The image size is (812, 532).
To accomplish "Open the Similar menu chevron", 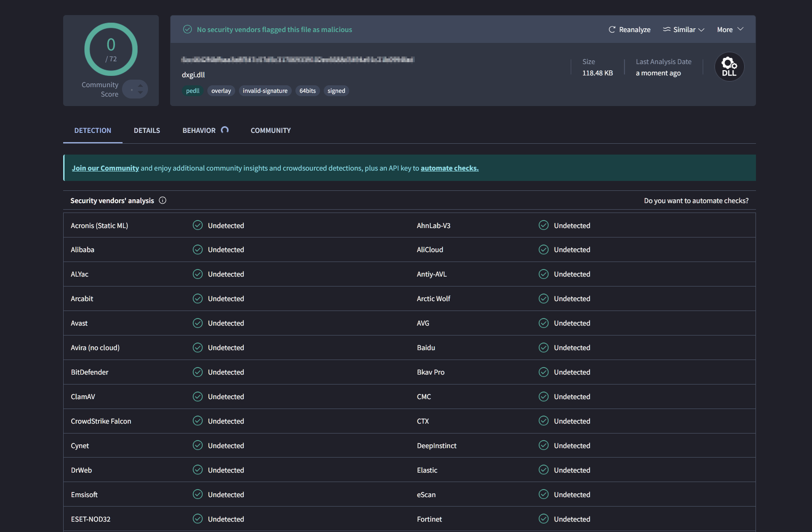I will click(701, 30).
